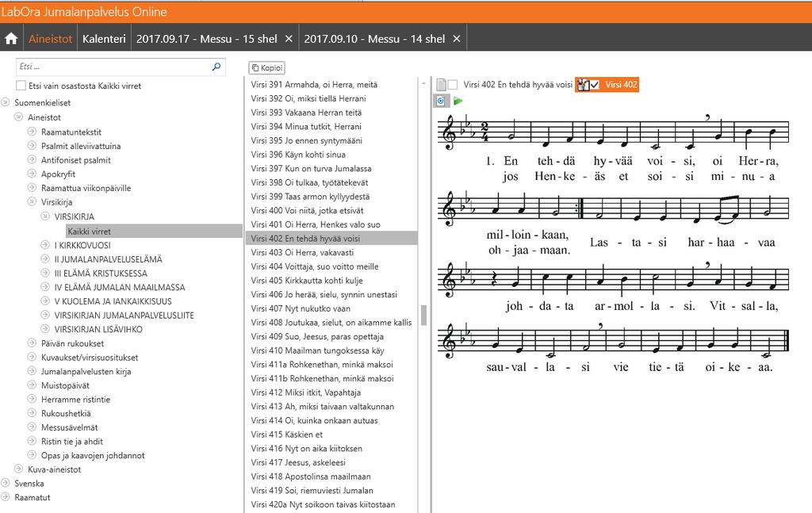Image resolution: width=812 pixels, height=513 pixels.
Task: Expand the Svenska tree node
Action: [6, 483]
